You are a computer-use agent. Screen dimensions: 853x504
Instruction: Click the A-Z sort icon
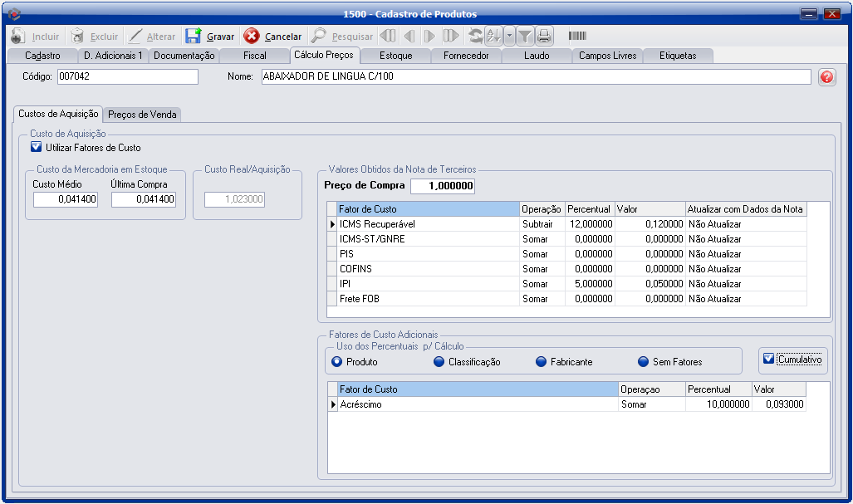click(493, 36)
